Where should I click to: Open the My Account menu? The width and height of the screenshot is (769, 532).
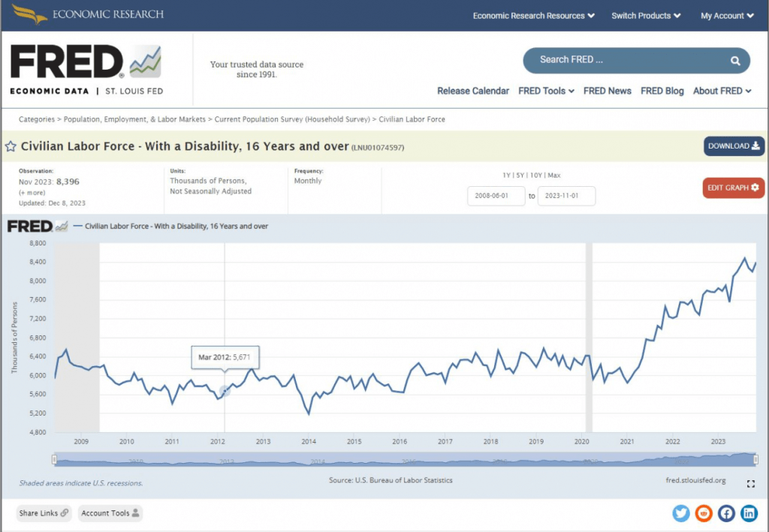tap(727, 16)
